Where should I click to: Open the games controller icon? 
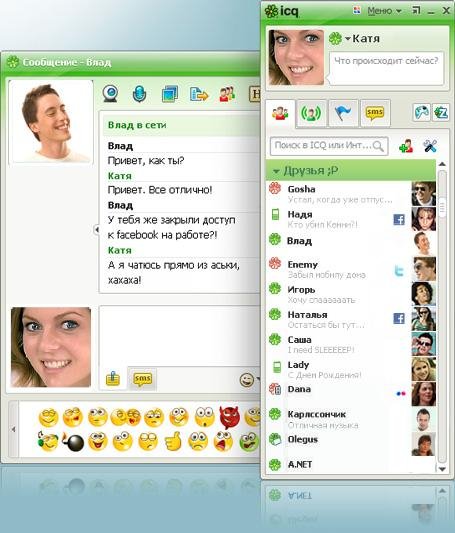tap(421, 113)
